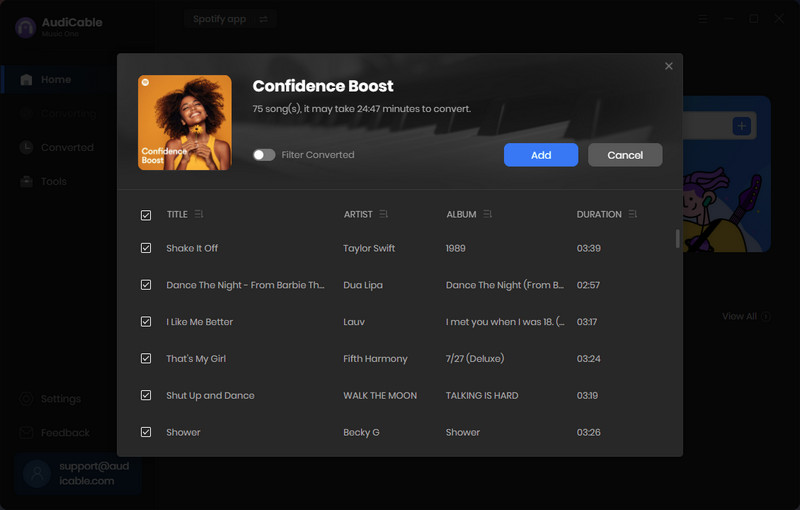The width and height of the screenshot is (800, 510).
Task: Click the Tools briefcase icon in sidebar
Action: [x=26, y=182]
